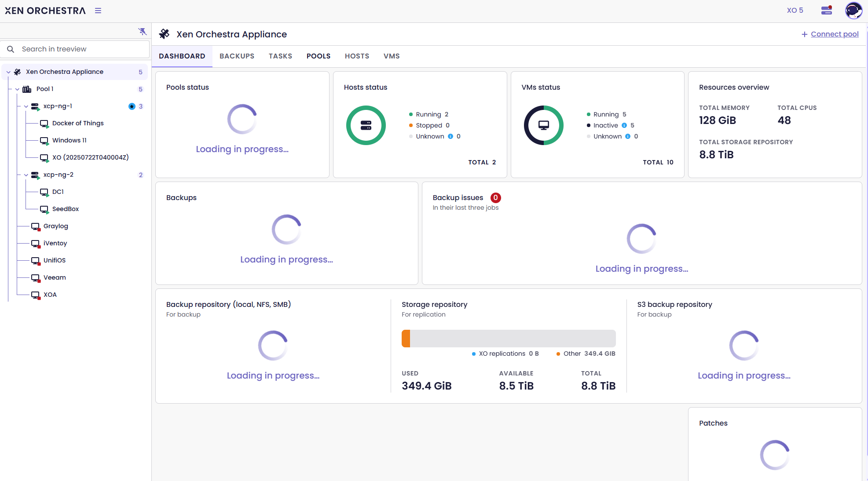Switch to the Dashboard tab

pos(182,56)
